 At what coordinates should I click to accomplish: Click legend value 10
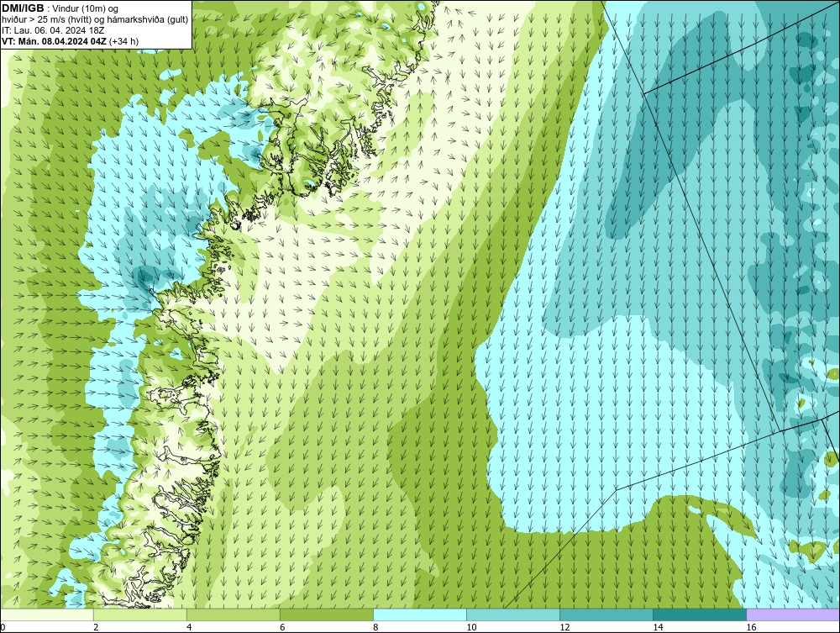471,627
